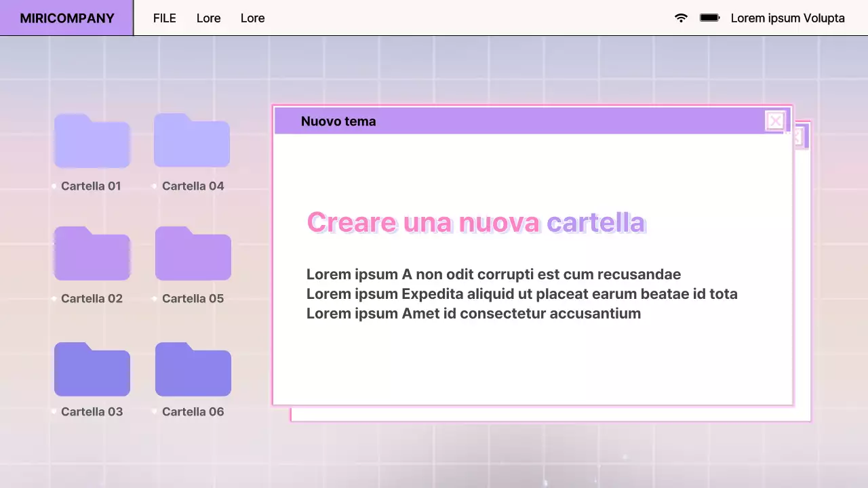Open the Cartella 06 folder
Screen dimensions: 868x488
click(x=193, y=369)
